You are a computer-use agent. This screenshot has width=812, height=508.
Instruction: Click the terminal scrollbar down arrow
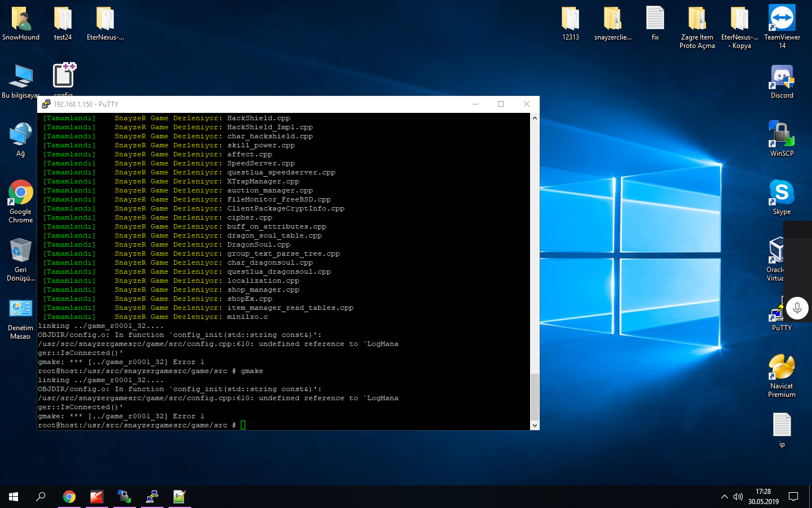coord(535,425)
